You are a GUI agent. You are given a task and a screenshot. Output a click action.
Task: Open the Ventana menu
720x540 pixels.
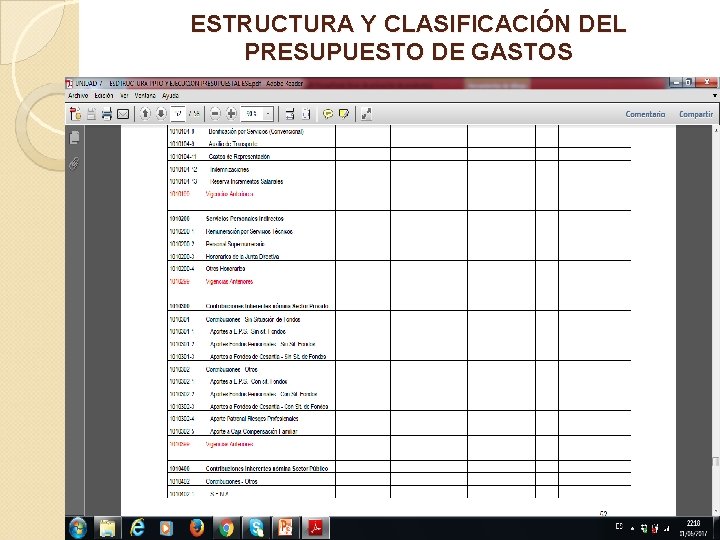coord(145,96)
